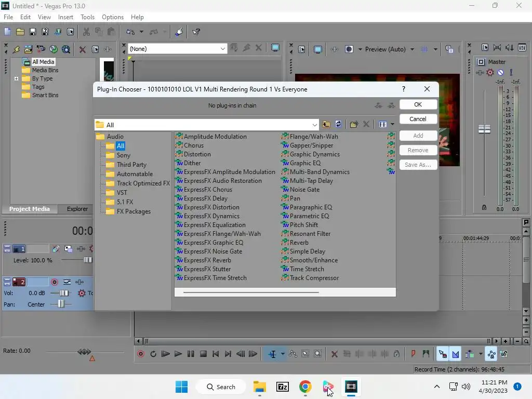Switch to the Explorer tab
This screenshot has width=532, height=399.
[77, 209]
